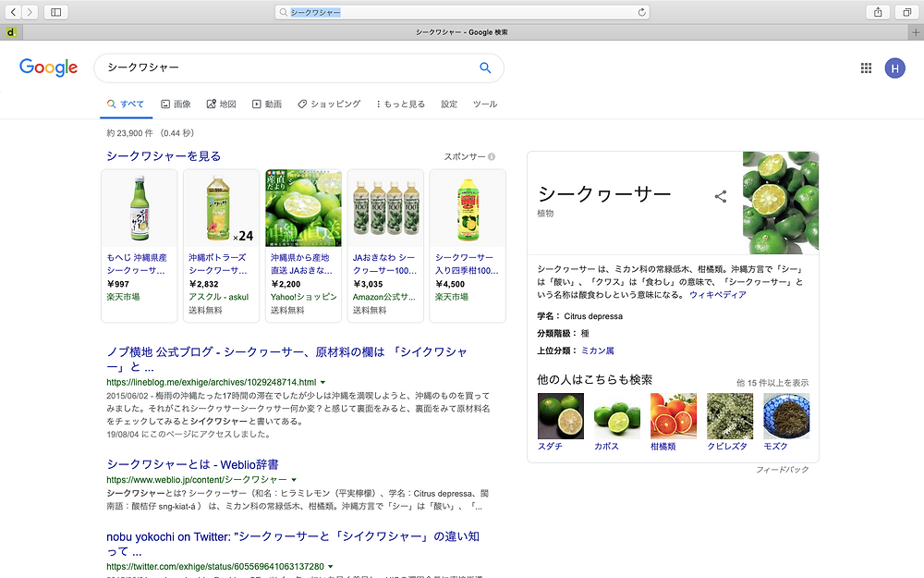Open a new tab with plus button
The image size is (924, 578).
(916, 32)
